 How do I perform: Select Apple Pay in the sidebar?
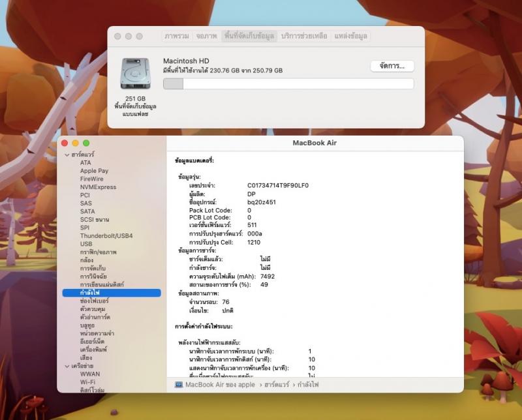[x=94, y=171]
